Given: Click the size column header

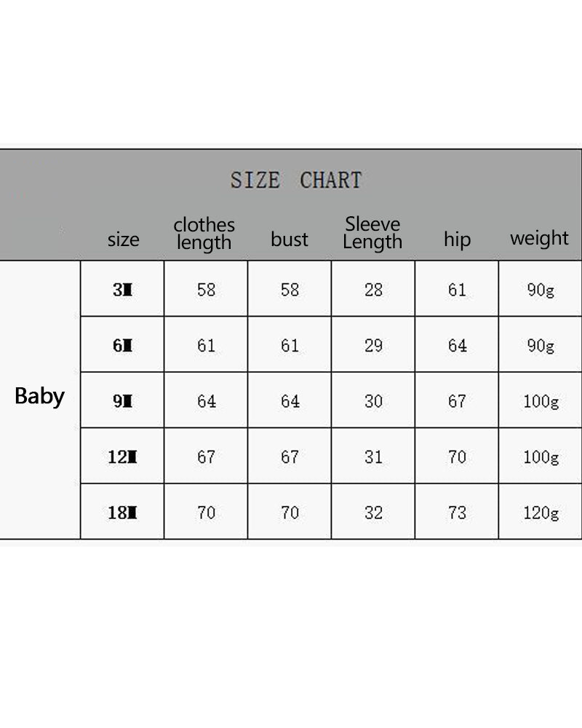Looking at the screenshot, I should pyautogui.click(x=123, y=240).
